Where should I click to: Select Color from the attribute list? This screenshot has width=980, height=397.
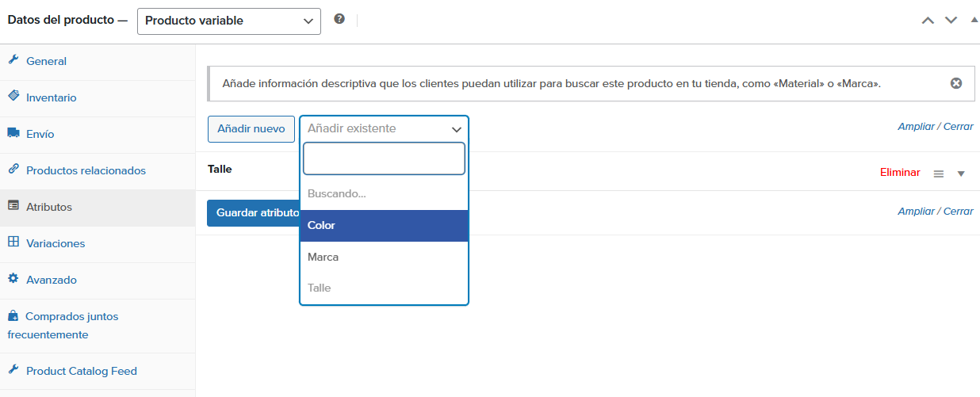click(x=384, y=225)
